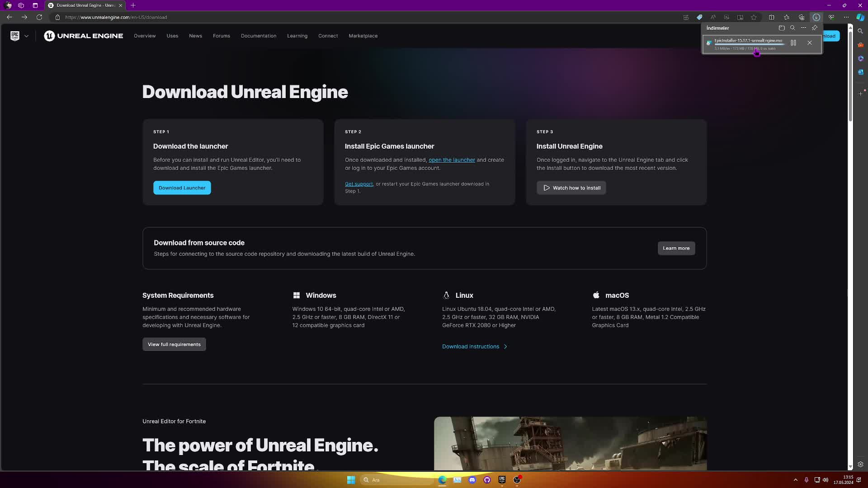Viewport: 868px width, 488px height.
Task: Open sidebar settings gear icon
Action: click(x=860, y=465)
